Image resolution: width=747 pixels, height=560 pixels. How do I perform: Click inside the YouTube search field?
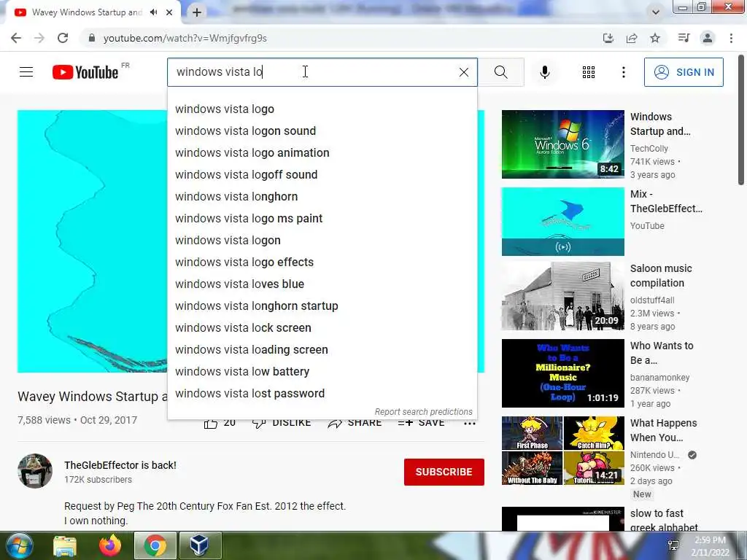pos(314,72)
